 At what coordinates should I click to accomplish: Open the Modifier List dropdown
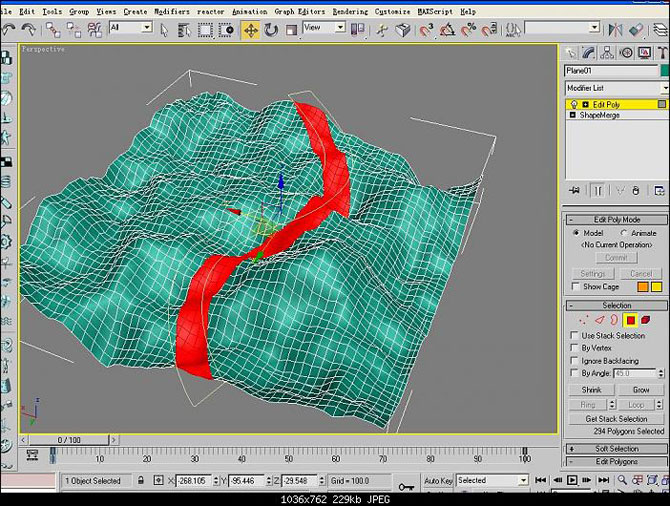tap(617, 88)
